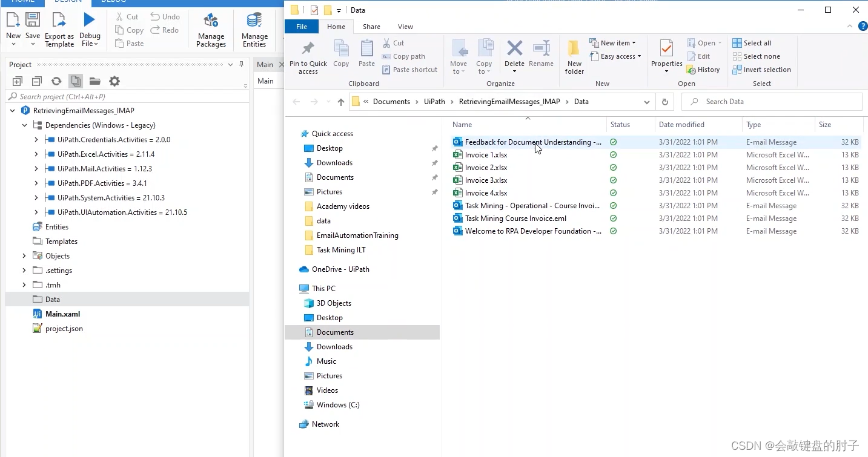The image size is (868, 457).
Task: Click the Explorer Up directory arrow
Action: click(x=341, y=102)
